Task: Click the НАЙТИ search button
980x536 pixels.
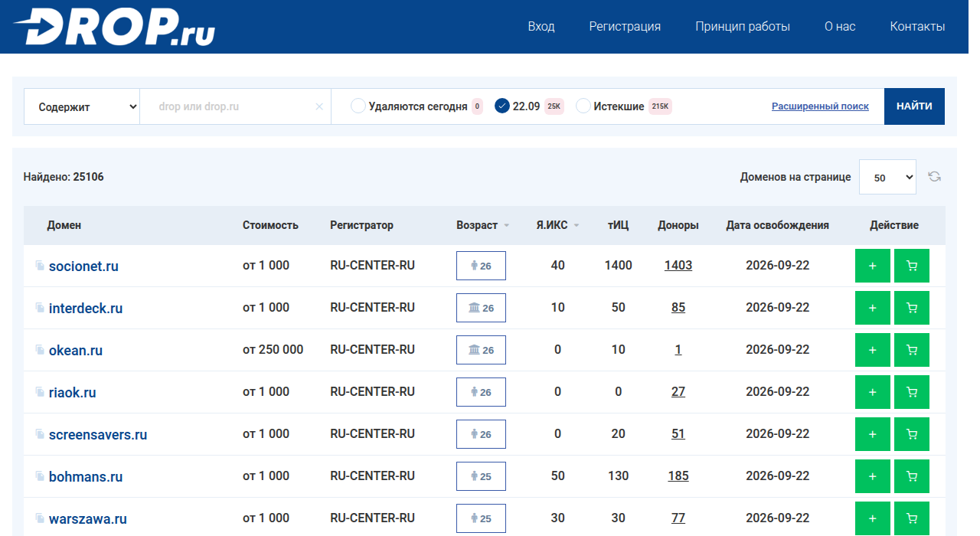Action: tap(914, 106)
